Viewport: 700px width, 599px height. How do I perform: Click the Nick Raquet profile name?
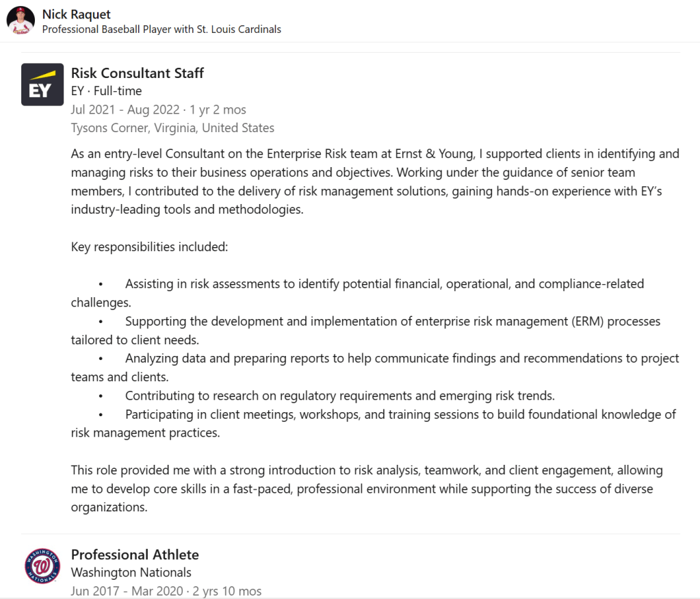point(76,14)
